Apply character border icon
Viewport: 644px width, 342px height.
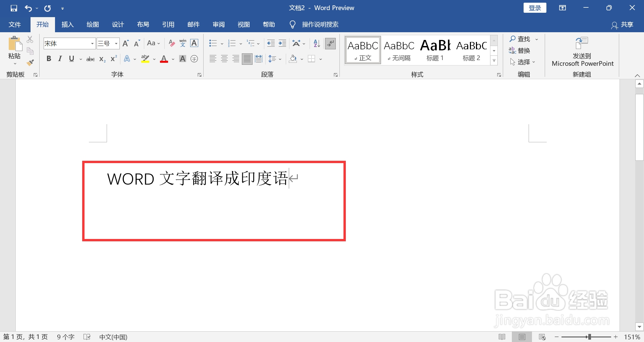[x=194, y=43]
